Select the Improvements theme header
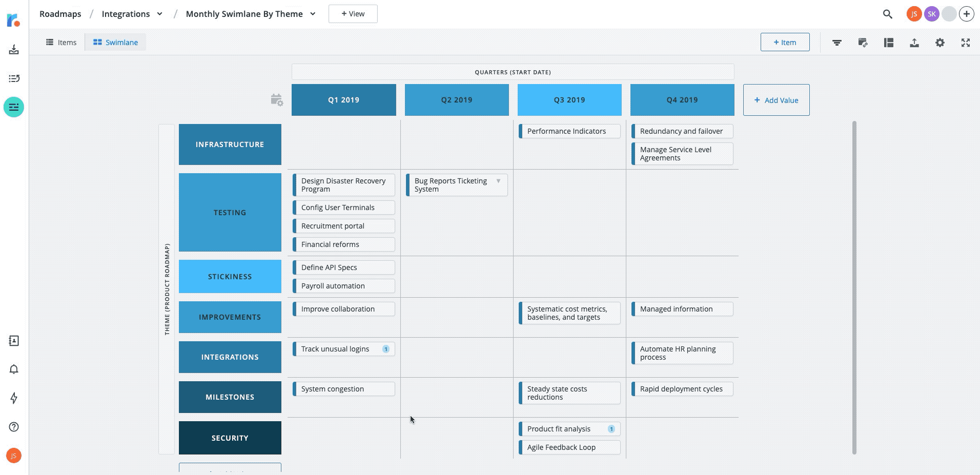This screenshot has width=980, height=475. pos(230,317)
